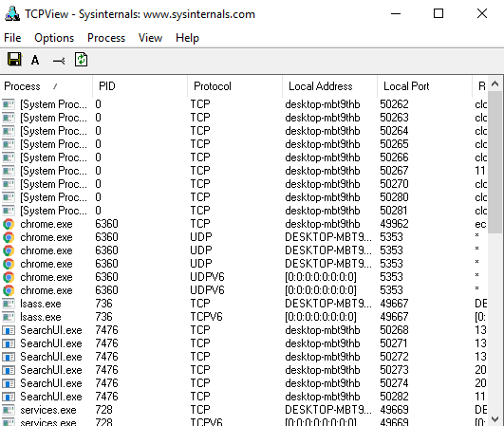Select the services.exe row with port 49669

pos(244,410)
